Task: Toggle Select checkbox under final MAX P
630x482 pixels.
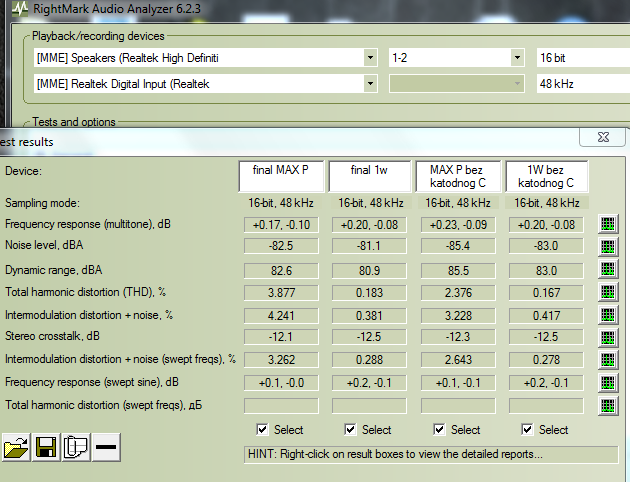Action: pos(262,429)
